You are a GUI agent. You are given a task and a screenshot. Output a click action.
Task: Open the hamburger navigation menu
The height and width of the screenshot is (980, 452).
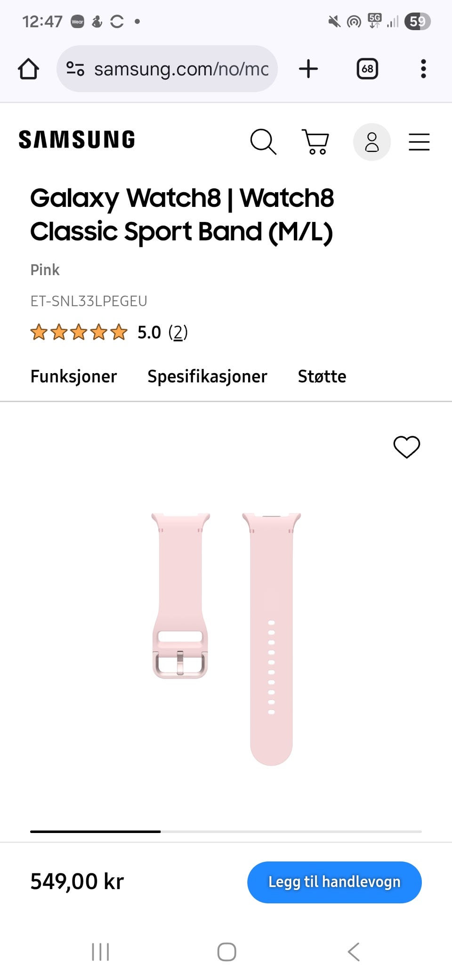(419, 142)
